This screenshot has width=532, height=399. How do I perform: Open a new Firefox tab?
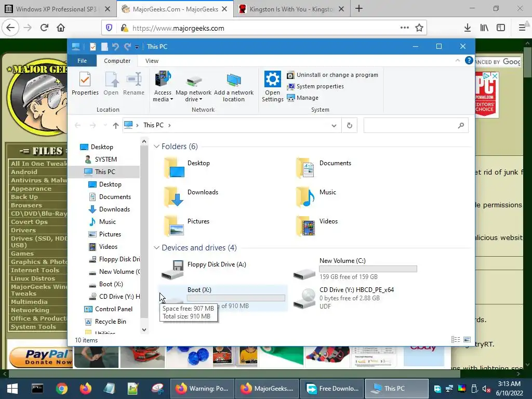tap(359, 9)
